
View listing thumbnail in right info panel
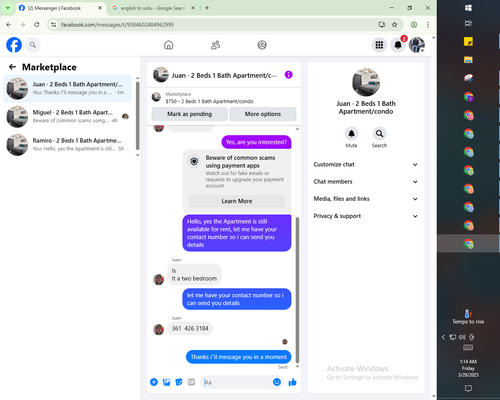tap(366, 82)
